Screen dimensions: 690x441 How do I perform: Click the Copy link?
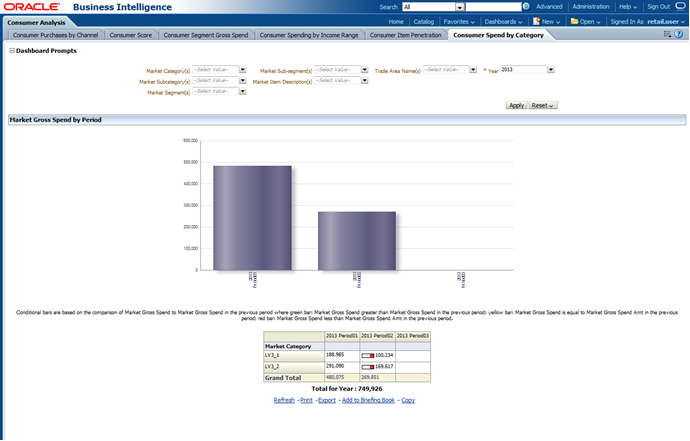pyautogui.click(x=408, y=400)
